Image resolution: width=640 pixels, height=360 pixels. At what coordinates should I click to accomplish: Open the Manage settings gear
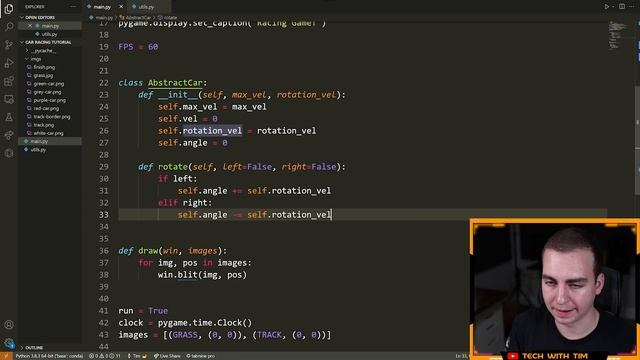tap(9, 343)
